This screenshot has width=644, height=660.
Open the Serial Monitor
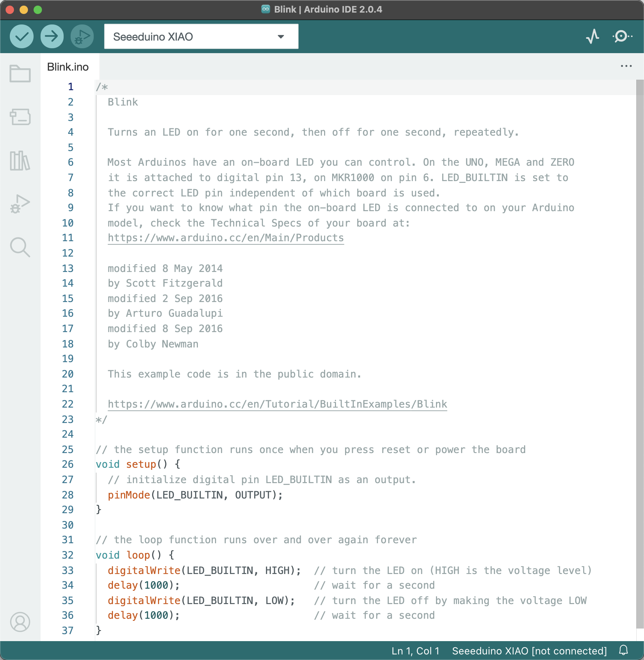[622, 36]
